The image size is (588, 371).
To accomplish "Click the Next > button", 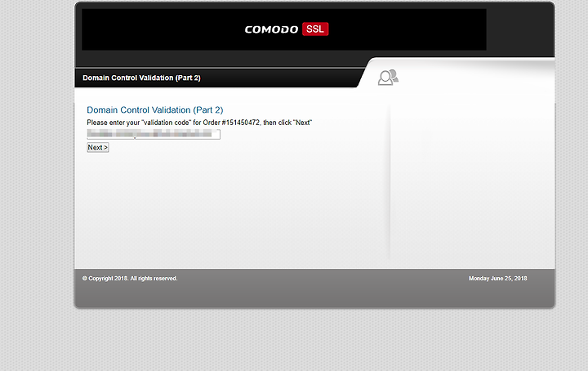I will coord(98,147).
